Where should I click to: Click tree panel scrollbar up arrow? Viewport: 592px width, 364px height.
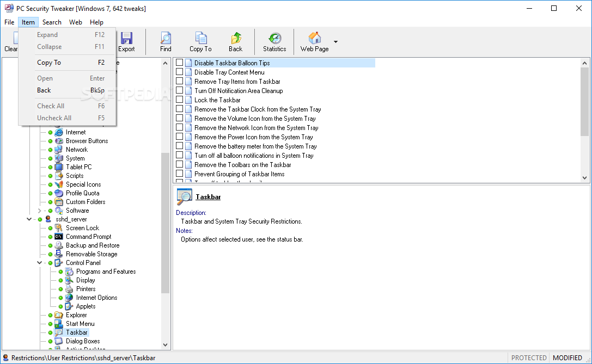pyautogui.click(x=166, y=63)
